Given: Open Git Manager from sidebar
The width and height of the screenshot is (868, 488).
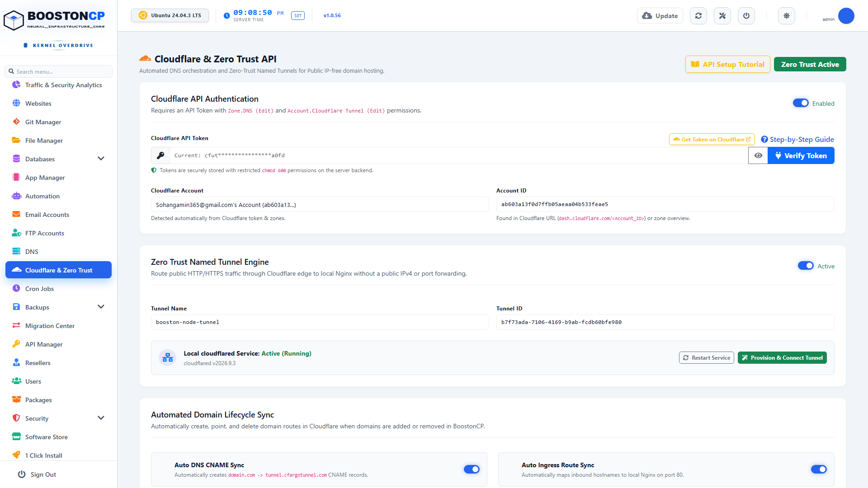Looking at the screenshot, I should [58, 122].
